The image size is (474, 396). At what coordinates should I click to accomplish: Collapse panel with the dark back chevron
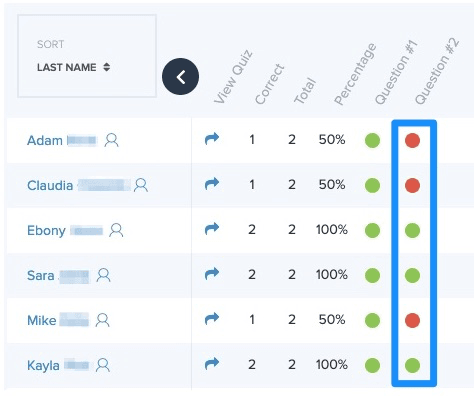[x=181, y=77]
